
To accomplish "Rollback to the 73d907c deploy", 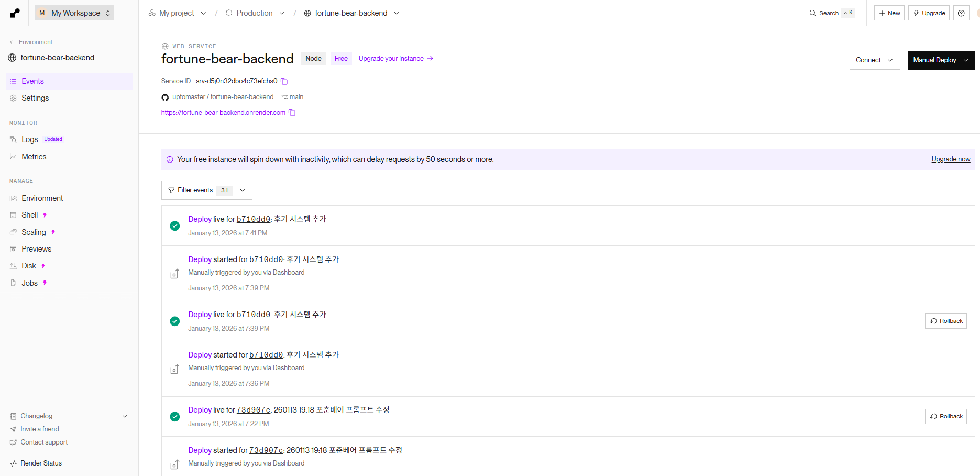I will point(945,416).
